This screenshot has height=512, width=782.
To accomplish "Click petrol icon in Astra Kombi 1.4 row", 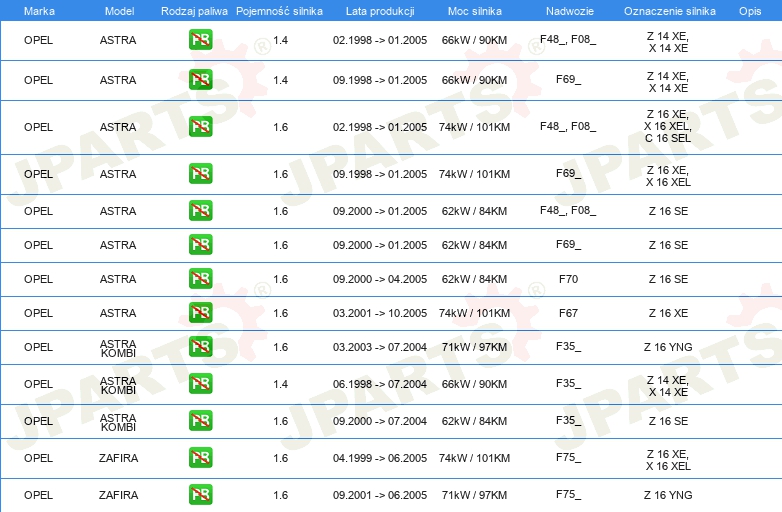I will [x=200, y=384].
